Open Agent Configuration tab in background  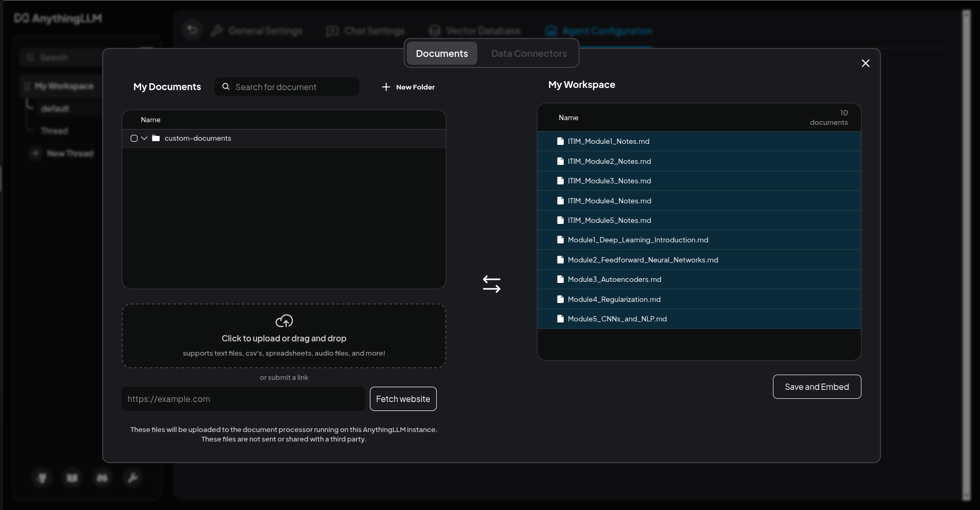pyautogui.click(x=599, y=31)
